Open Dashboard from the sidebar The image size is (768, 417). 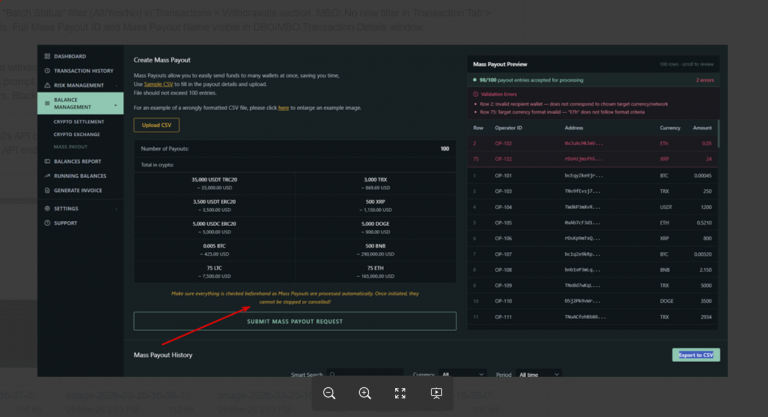(x=70, y=56)
